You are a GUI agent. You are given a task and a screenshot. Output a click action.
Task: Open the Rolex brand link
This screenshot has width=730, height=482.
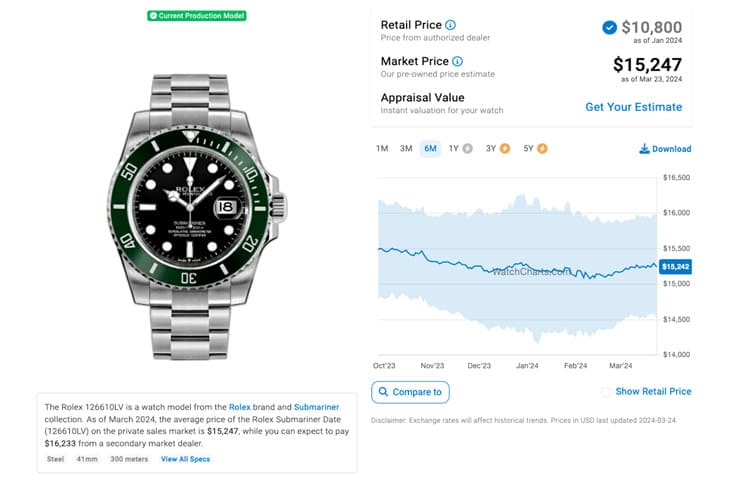(239, 407)
